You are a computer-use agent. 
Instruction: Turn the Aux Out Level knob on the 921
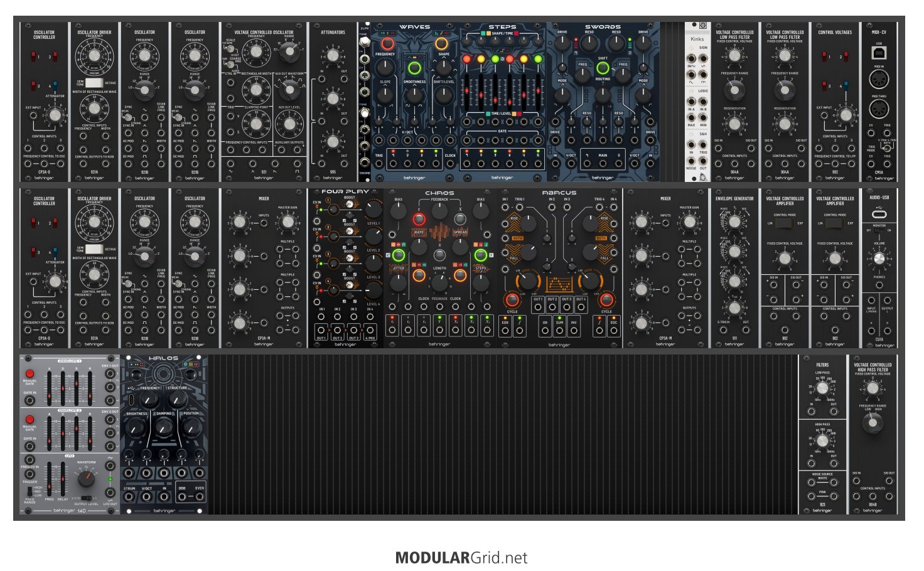(289, 124)
